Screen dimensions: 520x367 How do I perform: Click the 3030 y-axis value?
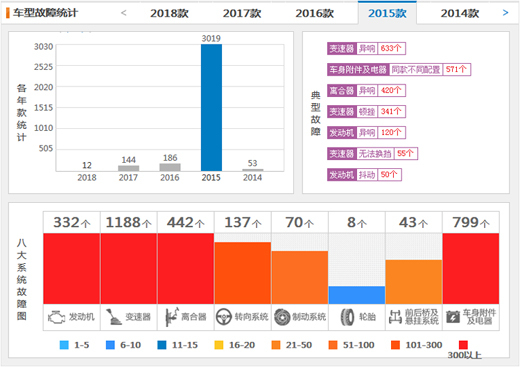43,47
